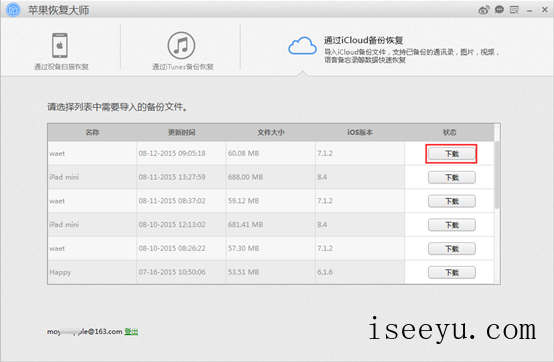Click iOS version 6.1.6 in Happy row
The width and height of the screenshot is (554, 362).
tap(325, 272)
